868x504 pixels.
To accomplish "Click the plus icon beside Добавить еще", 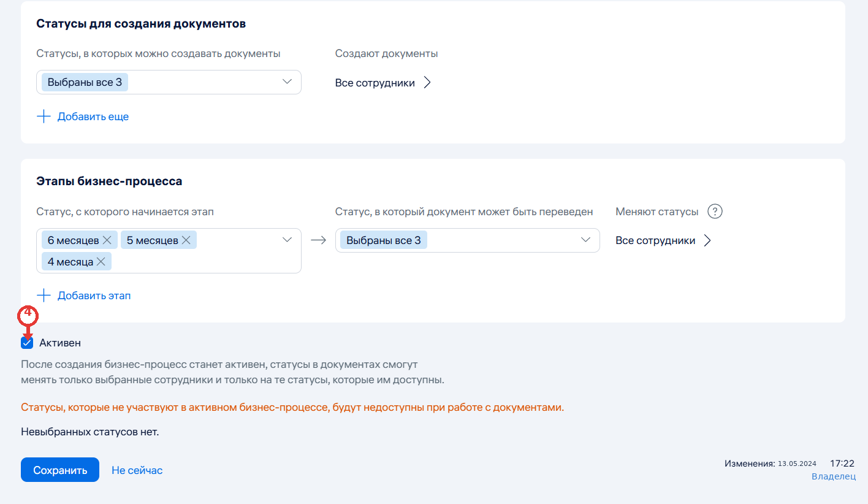I will click(44, 116).
